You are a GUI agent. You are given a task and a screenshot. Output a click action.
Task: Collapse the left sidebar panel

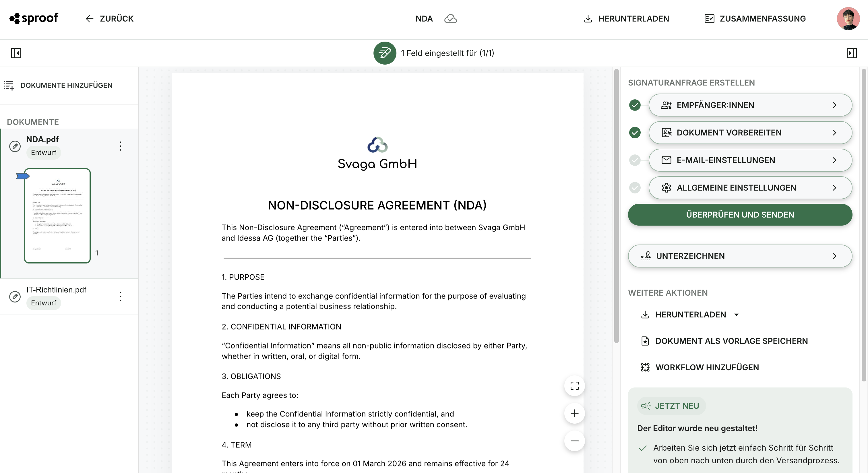tap(16, 53)
